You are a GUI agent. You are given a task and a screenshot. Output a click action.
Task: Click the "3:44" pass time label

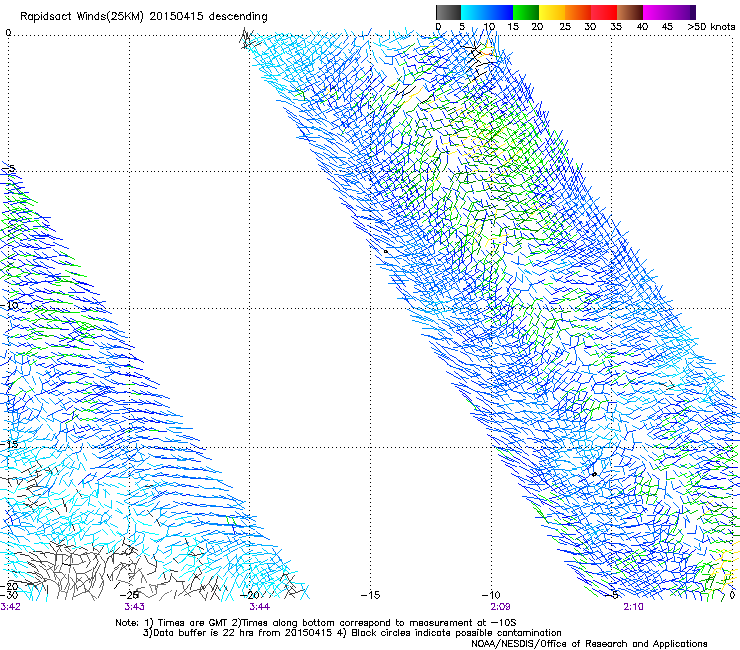(260, 607)
